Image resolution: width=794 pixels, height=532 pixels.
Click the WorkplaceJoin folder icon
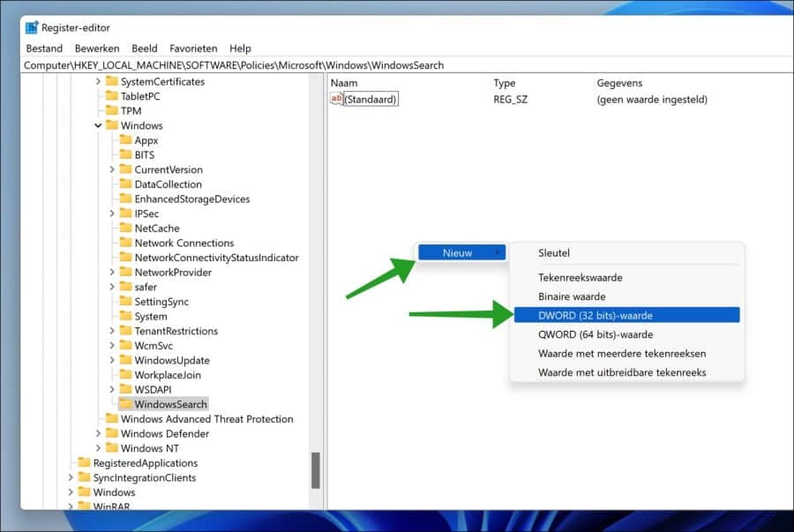click(125, 375)
